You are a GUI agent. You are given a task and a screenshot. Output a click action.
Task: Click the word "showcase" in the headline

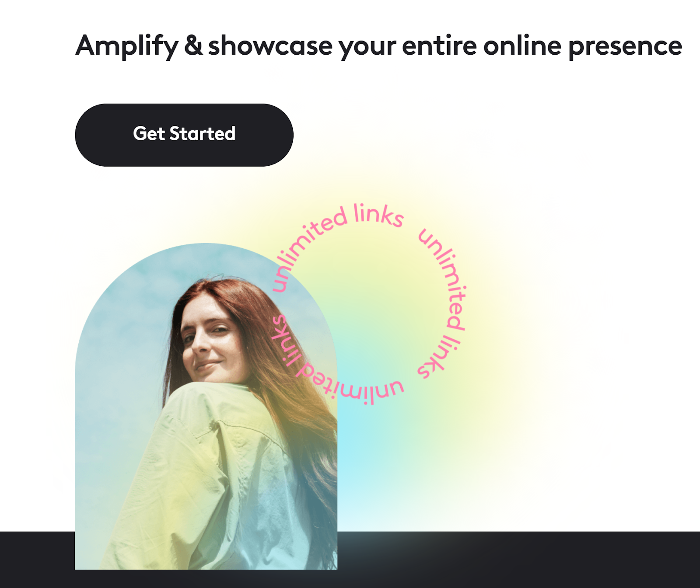coord(270,45)
